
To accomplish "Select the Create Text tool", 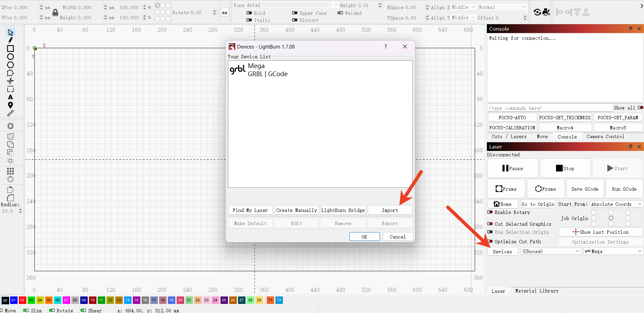I will click(10, 97).
